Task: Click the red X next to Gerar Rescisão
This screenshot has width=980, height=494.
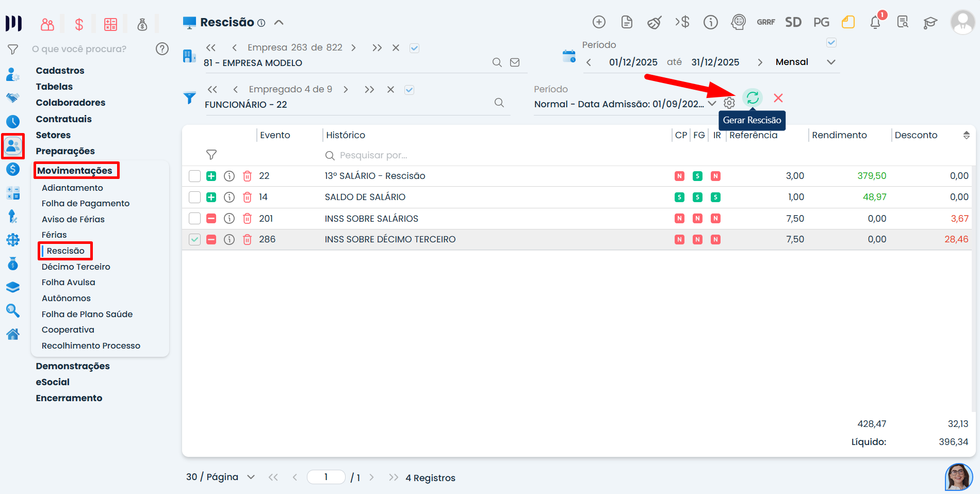Action: pos(778,98)
